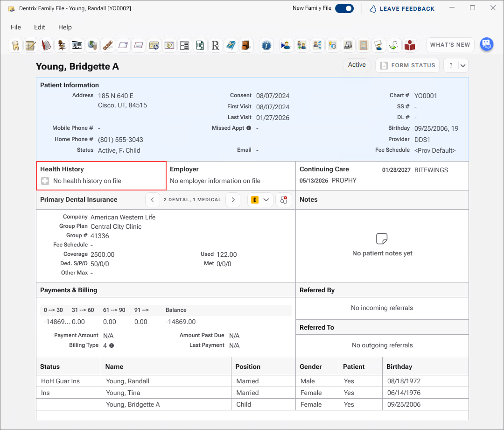
Task: Click the Form Status checkbox button
Action: click(407, 65)
